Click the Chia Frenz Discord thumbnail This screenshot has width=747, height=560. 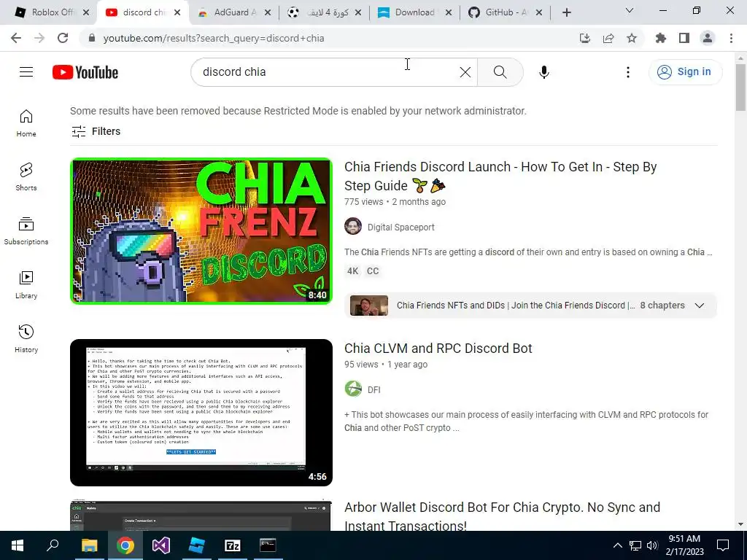tap(201, 231)
